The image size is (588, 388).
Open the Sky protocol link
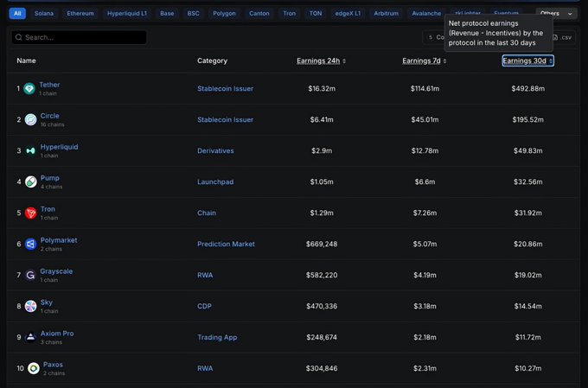[47, 302]
